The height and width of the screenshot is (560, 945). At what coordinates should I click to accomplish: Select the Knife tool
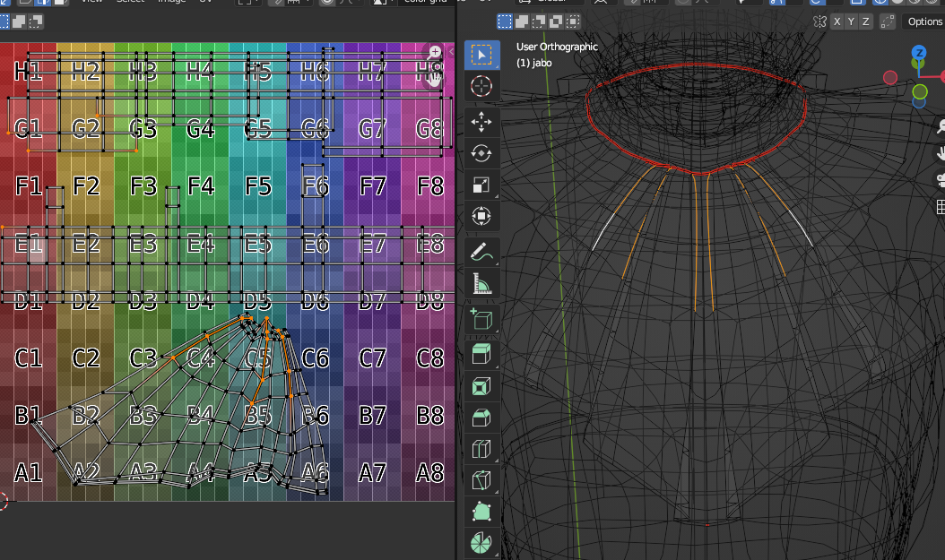click(x=481, y=480)
